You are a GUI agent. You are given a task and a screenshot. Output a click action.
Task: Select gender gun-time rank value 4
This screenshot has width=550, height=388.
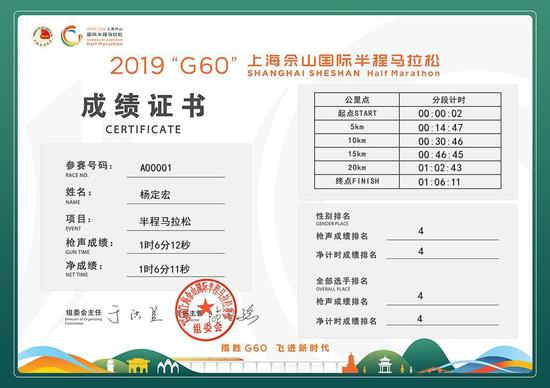pyautogui.click(x=421, y=231)
